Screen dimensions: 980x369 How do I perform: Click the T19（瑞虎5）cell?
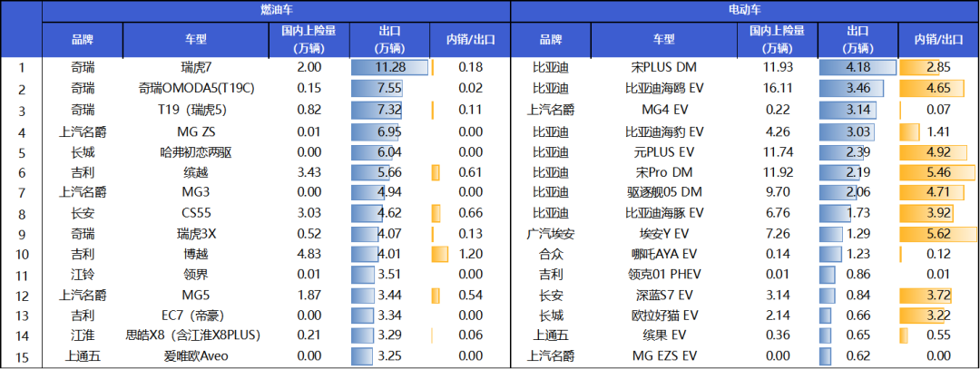coord(196,110)
